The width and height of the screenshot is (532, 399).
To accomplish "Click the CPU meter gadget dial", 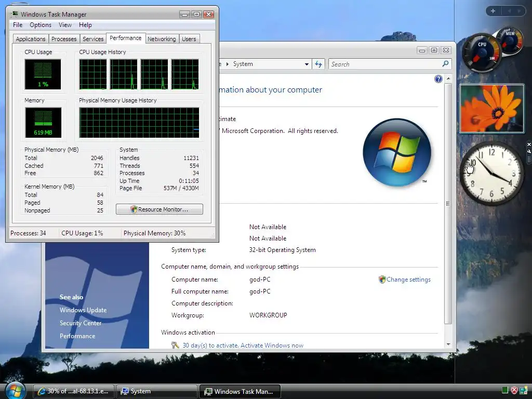I will (481, 52).
